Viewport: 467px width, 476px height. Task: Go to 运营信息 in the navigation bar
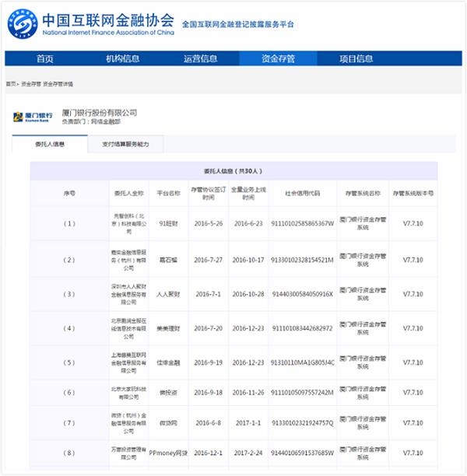pos(201,58)
